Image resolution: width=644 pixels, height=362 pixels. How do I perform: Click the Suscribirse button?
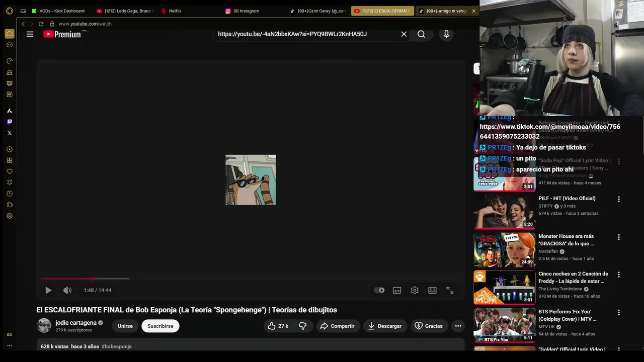160,326
